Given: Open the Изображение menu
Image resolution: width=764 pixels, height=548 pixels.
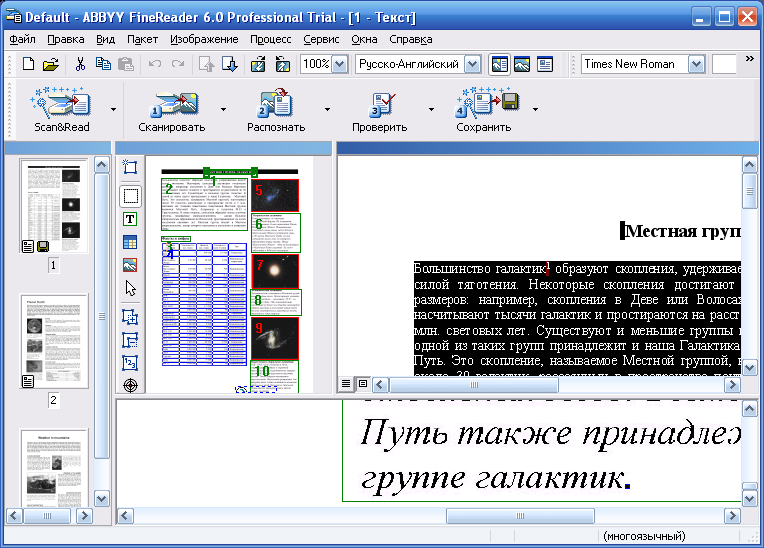Looking at the screenshot, I should coord(204,39).
